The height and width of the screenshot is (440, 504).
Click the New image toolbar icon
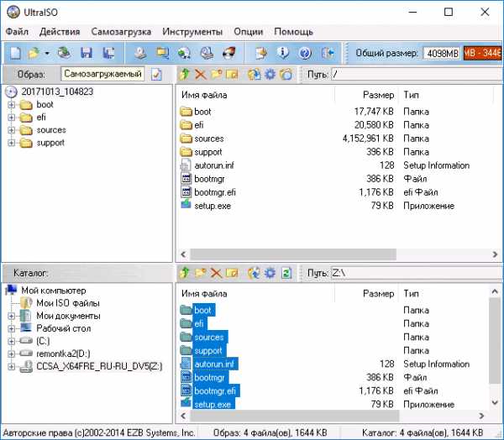(15, 53)
